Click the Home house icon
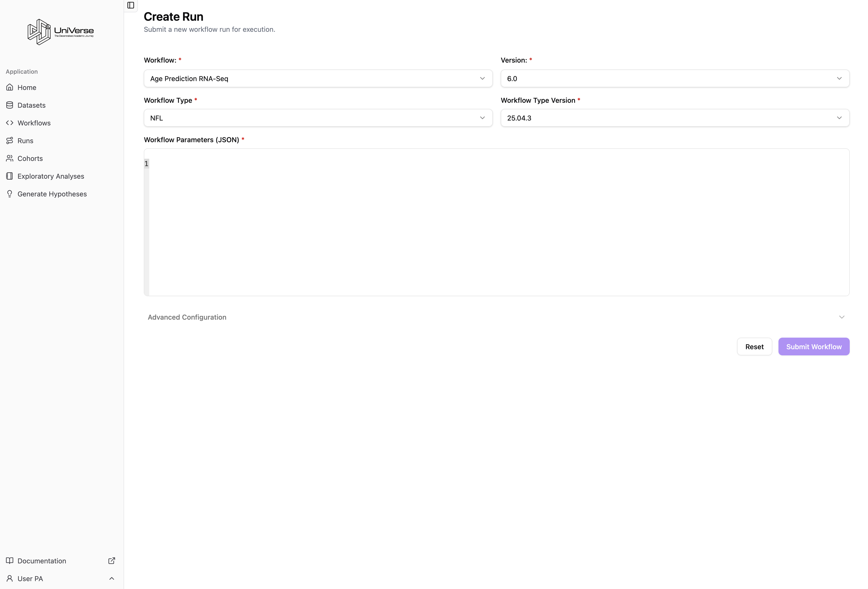The image size is (868, 589). 10,87
